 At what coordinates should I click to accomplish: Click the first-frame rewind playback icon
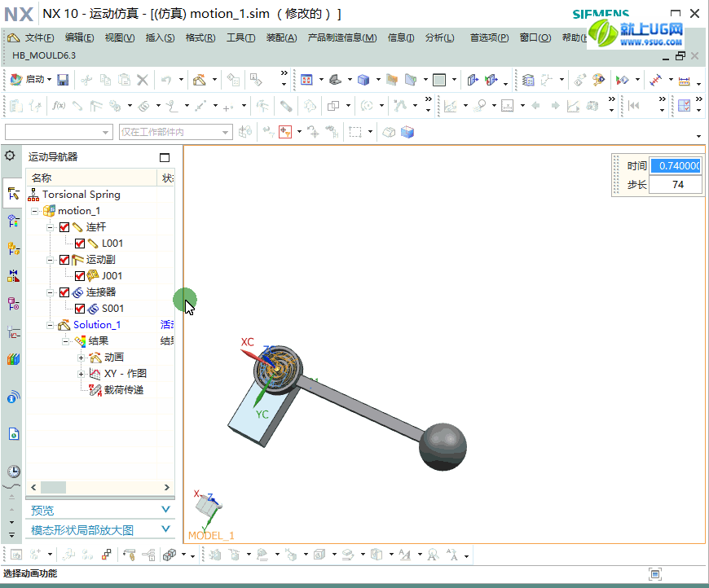634,106
